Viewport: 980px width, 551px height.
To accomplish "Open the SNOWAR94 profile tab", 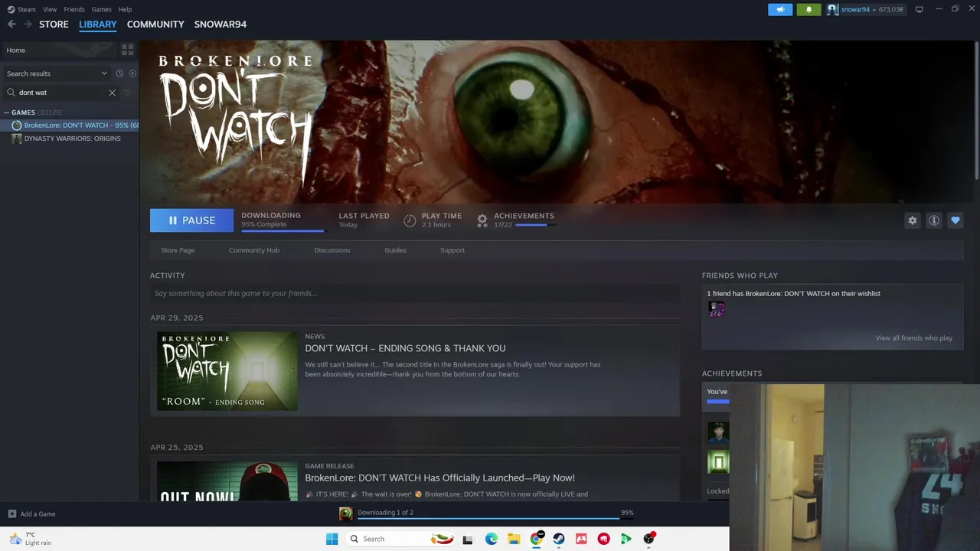I will pos(220,24).
